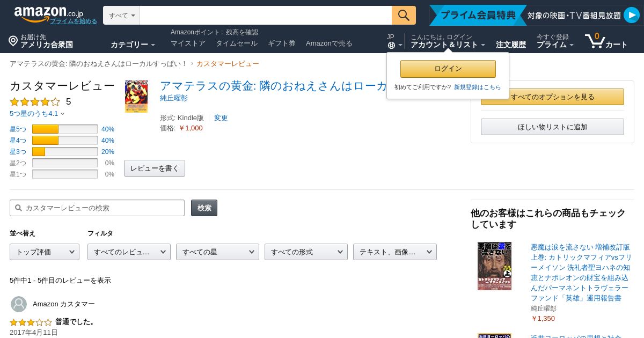Expand the プライム dropdown in header
Screen dimensions: 644x338
[x=555, y=45]
